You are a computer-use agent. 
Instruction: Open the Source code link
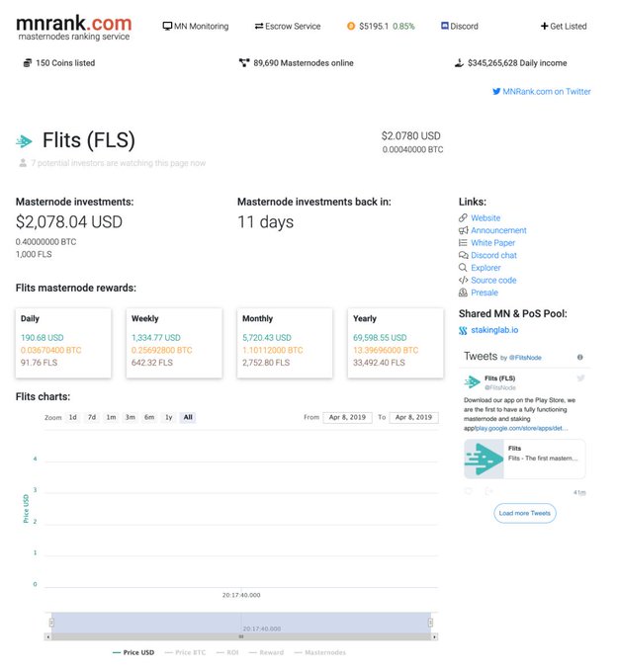493,280
